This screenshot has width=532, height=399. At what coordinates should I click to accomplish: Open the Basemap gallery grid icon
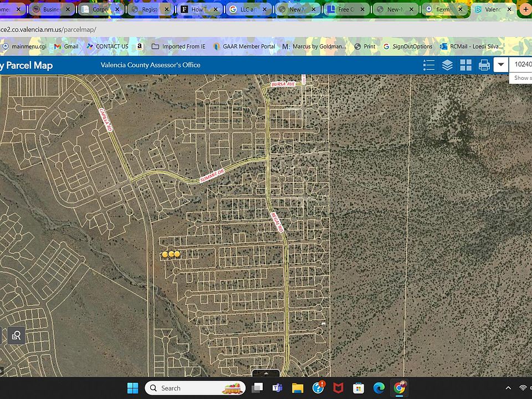(466, 65)
